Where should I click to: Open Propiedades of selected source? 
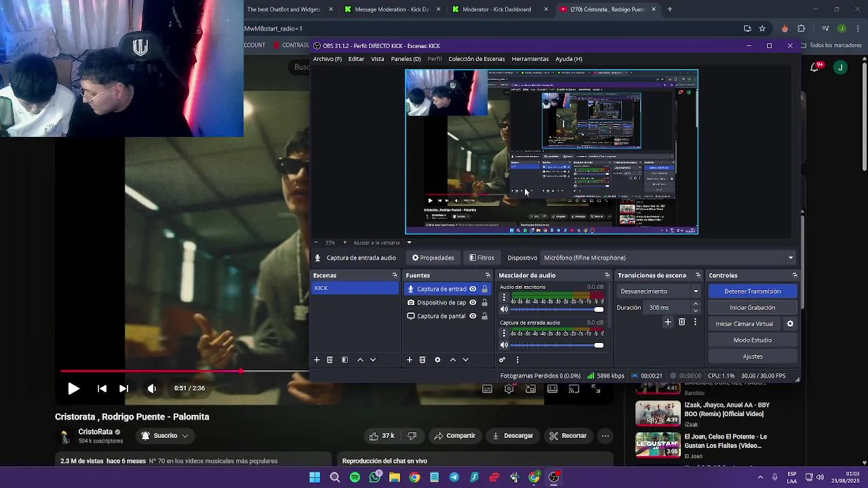tap(433, 258)
